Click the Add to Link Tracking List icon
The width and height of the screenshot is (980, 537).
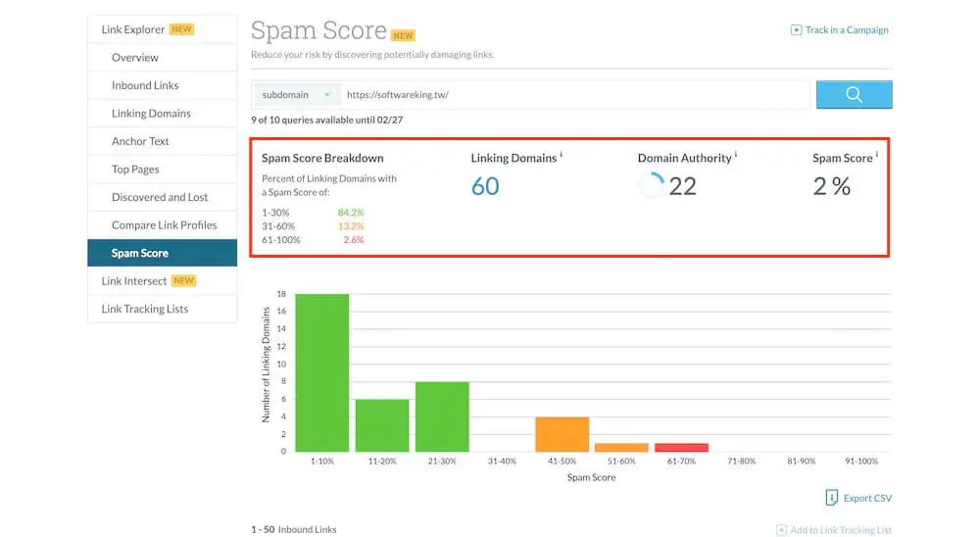click(x=781, y=530)
